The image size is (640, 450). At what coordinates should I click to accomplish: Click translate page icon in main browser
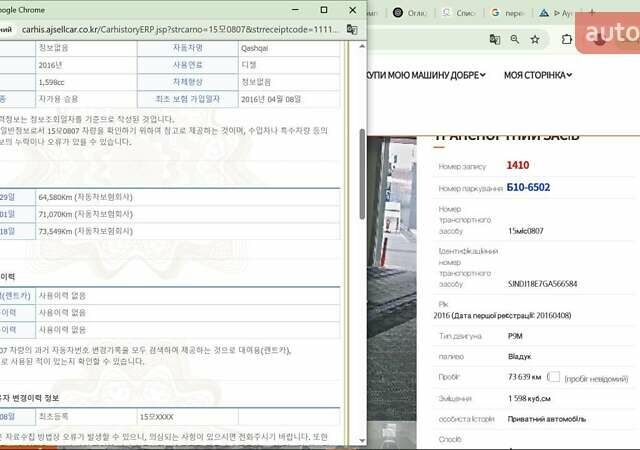495,40
